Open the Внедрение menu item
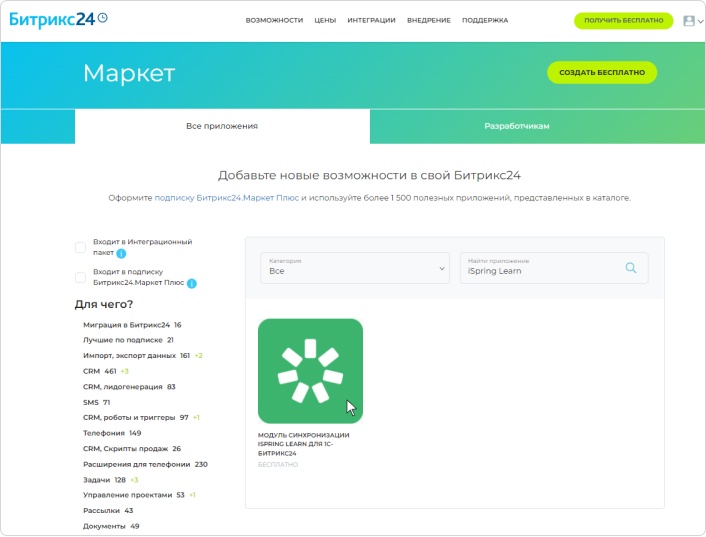 [429, 20]
